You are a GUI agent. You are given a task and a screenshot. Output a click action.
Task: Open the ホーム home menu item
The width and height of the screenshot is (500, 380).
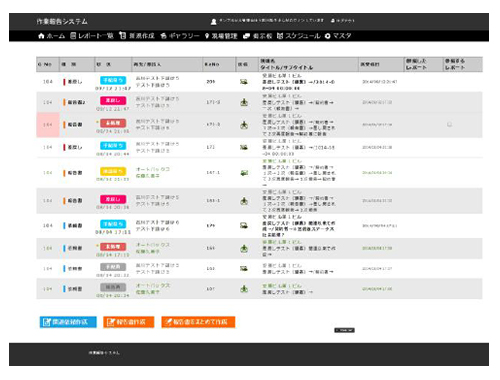[52, 36]
